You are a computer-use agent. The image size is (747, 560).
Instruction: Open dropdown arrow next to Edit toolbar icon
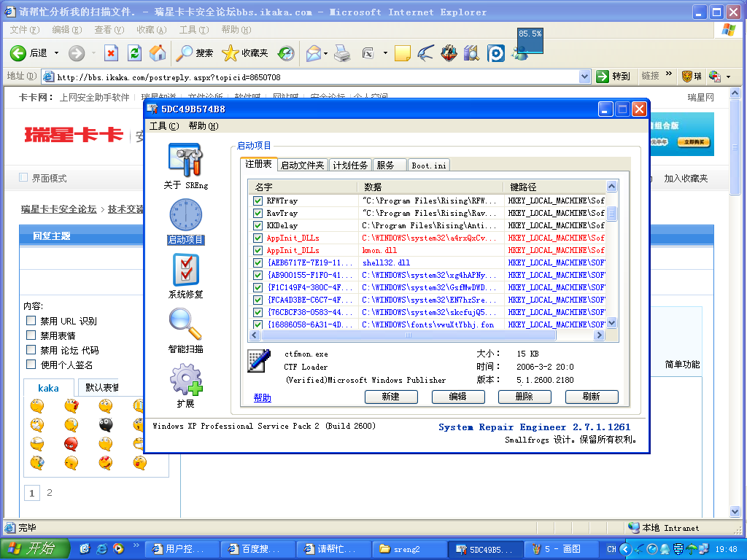(385, 52)
